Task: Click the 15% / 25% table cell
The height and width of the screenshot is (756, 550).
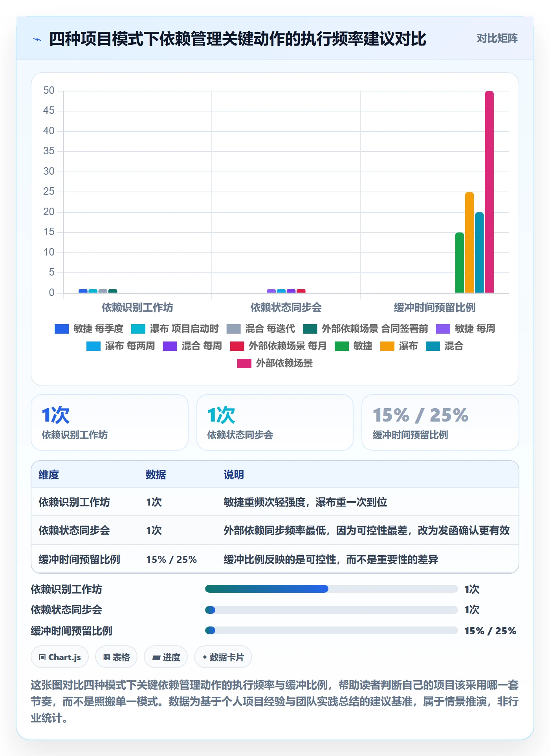Action: (171, 559)
